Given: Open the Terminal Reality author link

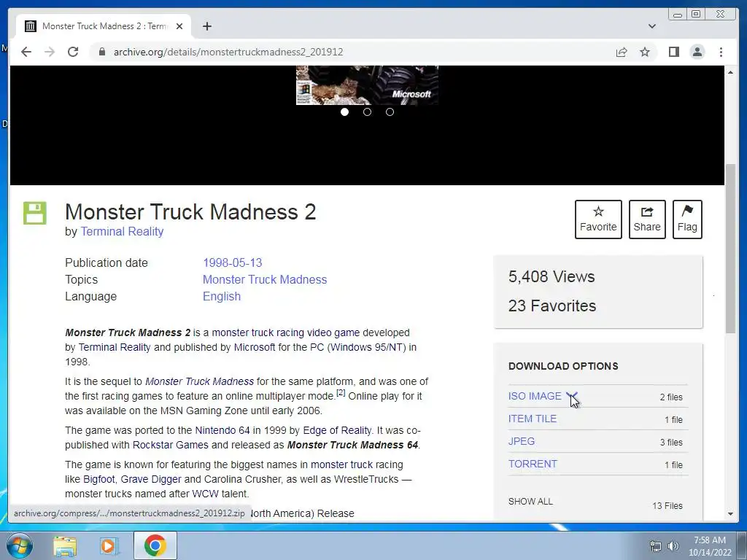Looking at the screenshot, I should click(122, 231).
